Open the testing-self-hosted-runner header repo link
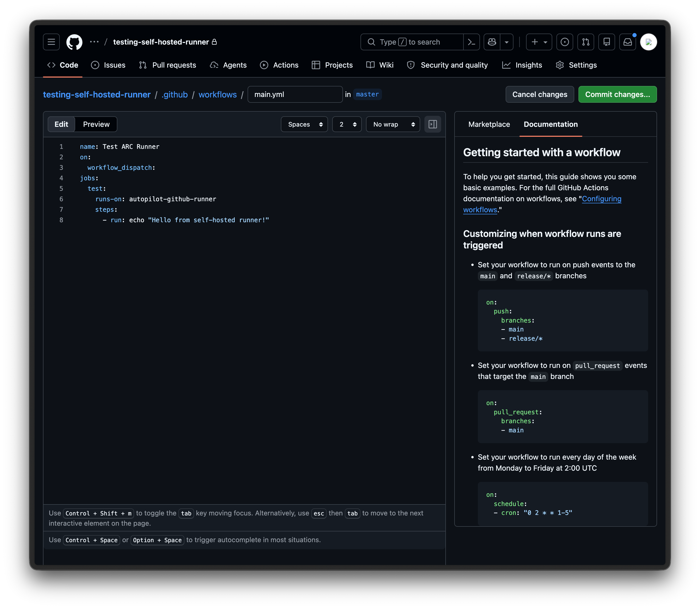 coord(161,42)
